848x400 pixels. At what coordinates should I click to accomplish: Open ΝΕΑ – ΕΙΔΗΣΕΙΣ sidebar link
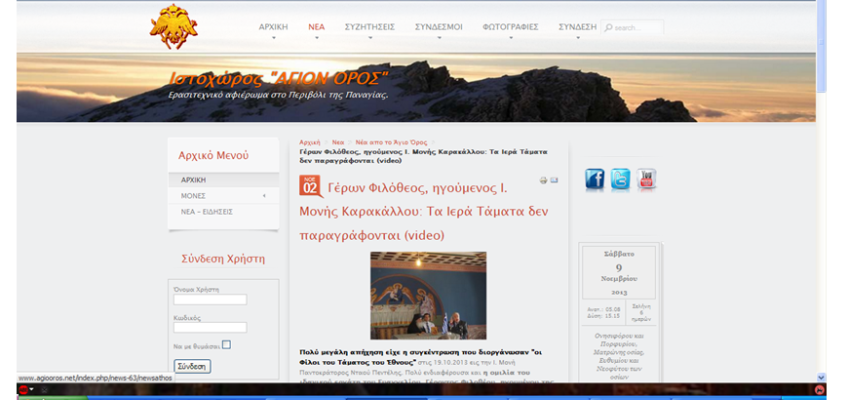point(207,212)
